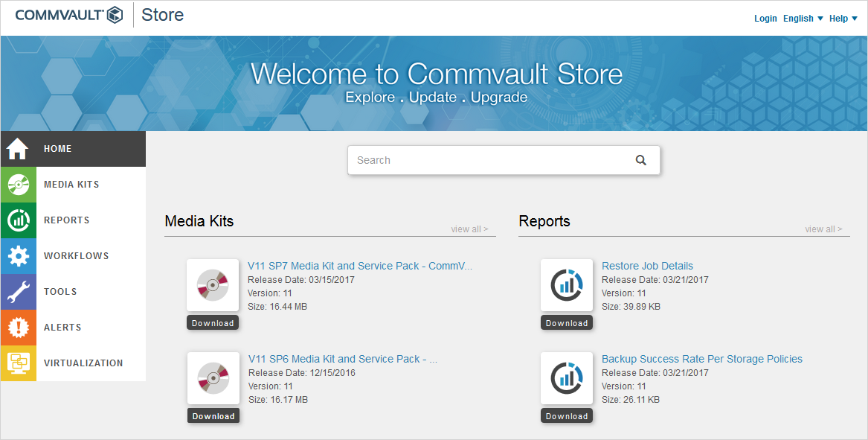
Task: Click the Media Kits disc icon in sidebar
Action: (x=18, y=185)
